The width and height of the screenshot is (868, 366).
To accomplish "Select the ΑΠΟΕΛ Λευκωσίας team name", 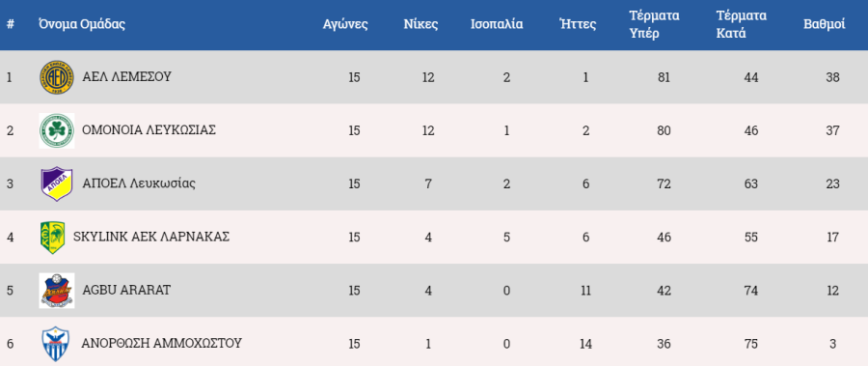I will coord(139,183).
